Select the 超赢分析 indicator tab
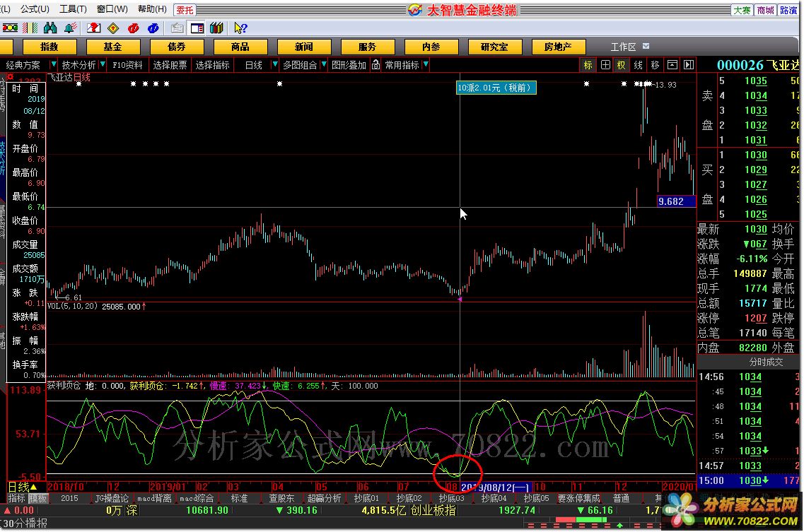This screenshot has height=532, width=804. point(324,498)
